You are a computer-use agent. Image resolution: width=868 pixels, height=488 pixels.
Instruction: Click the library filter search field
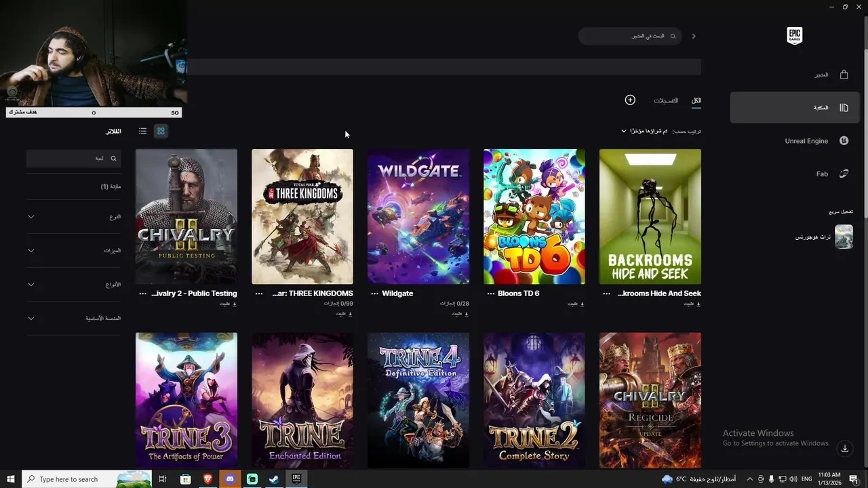[x=73, y=159]
